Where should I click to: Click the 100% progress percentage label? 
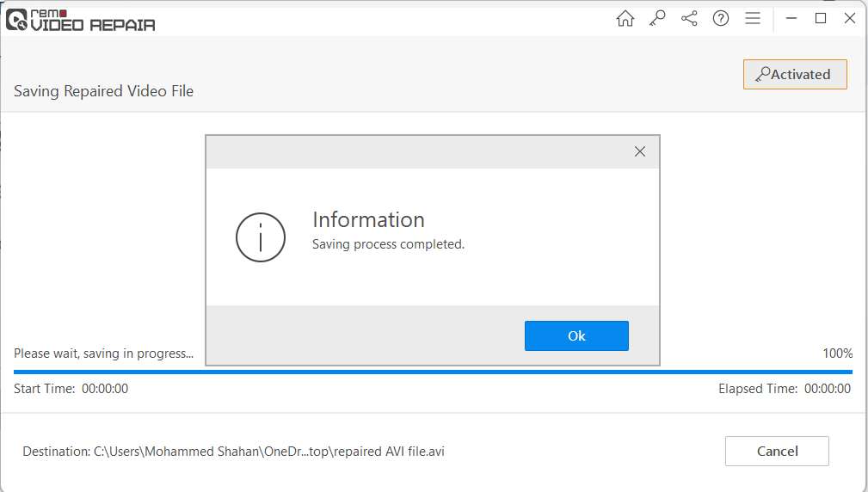(837, 354)
